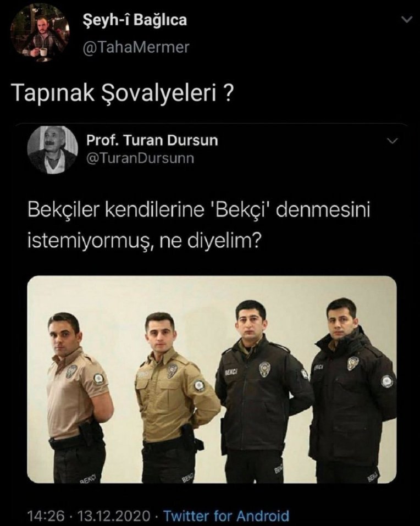Open the Twitter for Android source link
420x526 pixels.
(x=226, y=515)
